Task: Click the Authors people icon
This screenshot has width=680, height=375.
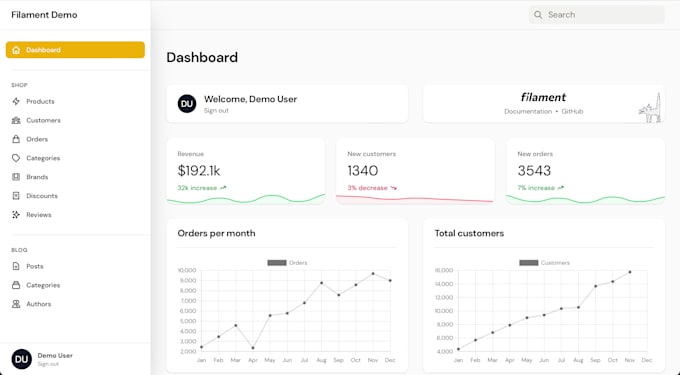Action: point(16,304)
